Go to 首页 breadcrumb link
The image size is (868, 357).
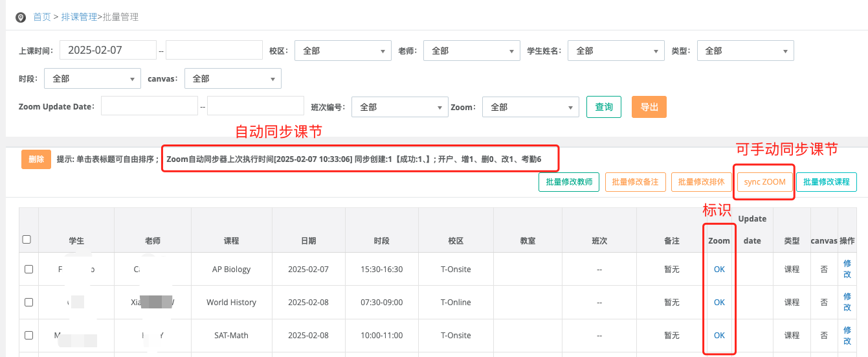[x=42, y=17]
